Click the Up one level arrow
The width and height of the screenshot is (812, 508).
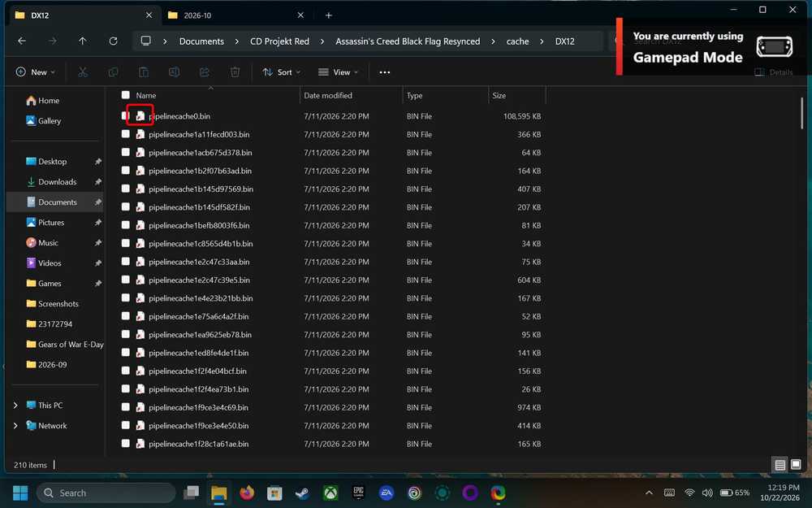82,41
